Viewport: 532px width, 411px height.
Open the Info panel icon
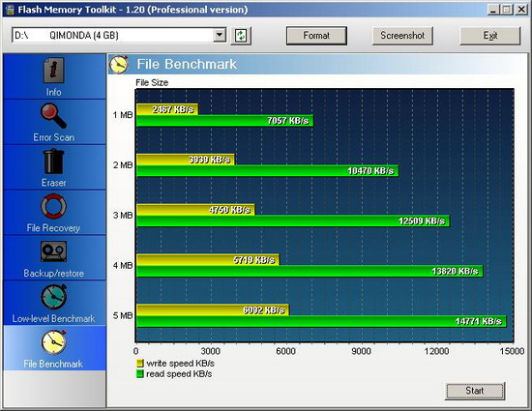pos(53,71)
